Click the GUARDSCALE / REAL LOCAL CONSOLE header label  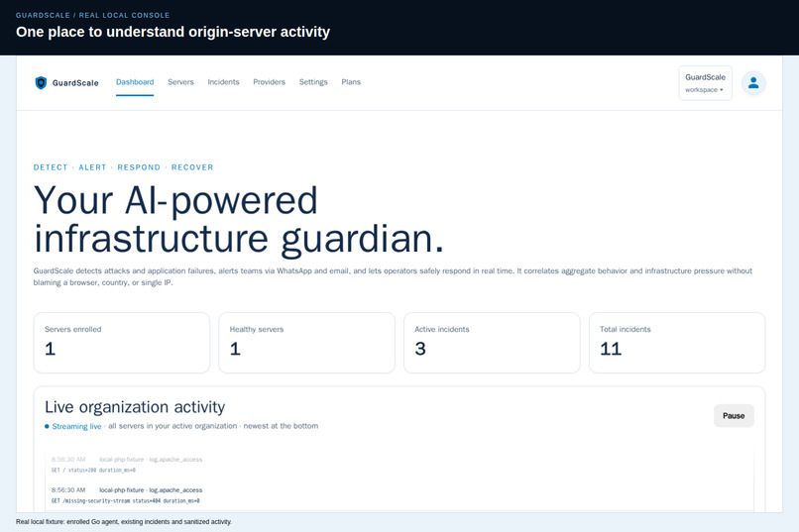tap(93, 15)
